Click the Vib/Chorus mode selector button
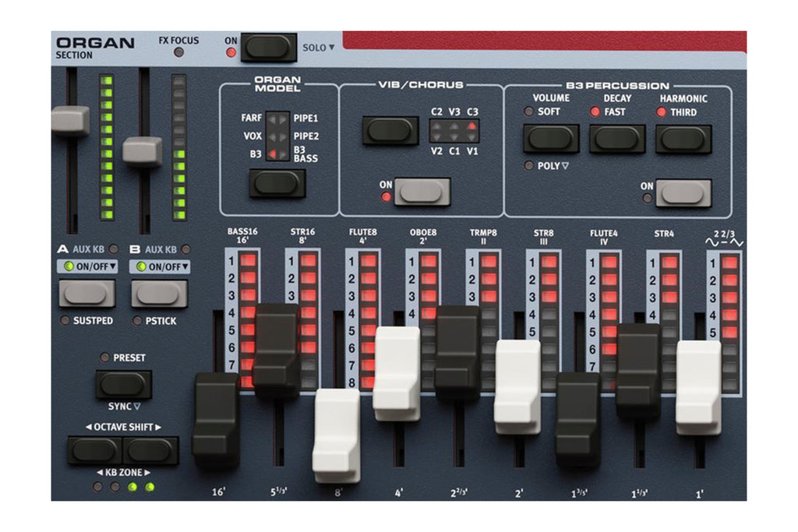This screenshot has height=532, width=798. click(x=390, y=131)
